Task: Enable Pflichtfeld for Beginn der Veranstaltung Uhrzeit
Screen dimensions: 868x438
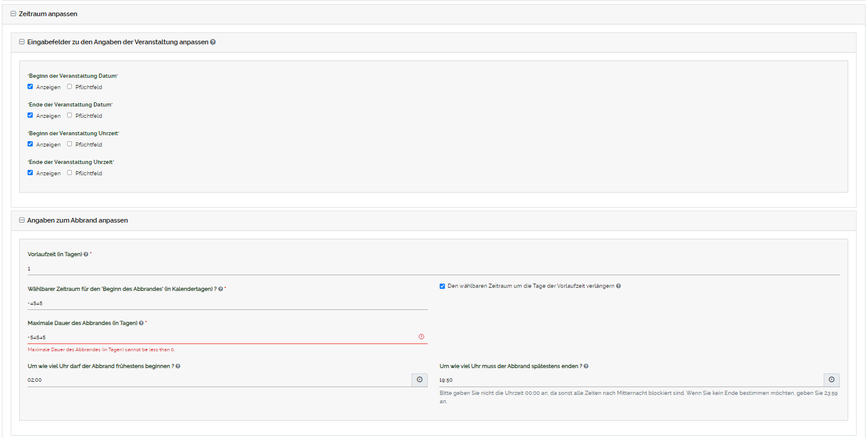Action: (69, 144)
